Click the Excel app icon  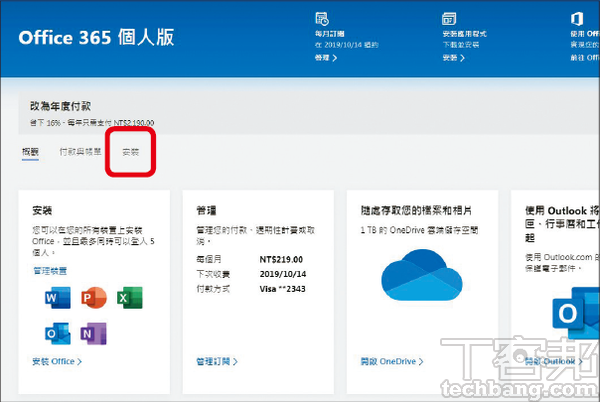[130, 298]
